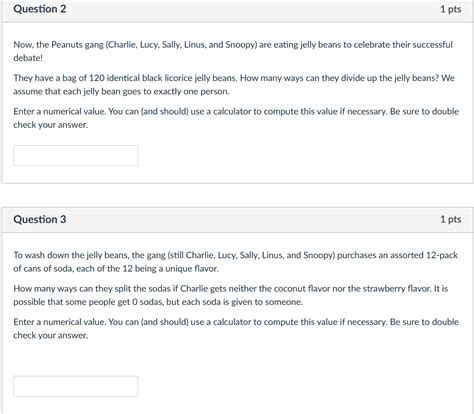Click the 1 pts label of Question 2
This screenshot has width=474, height=414.
click(x=451, y=9)
